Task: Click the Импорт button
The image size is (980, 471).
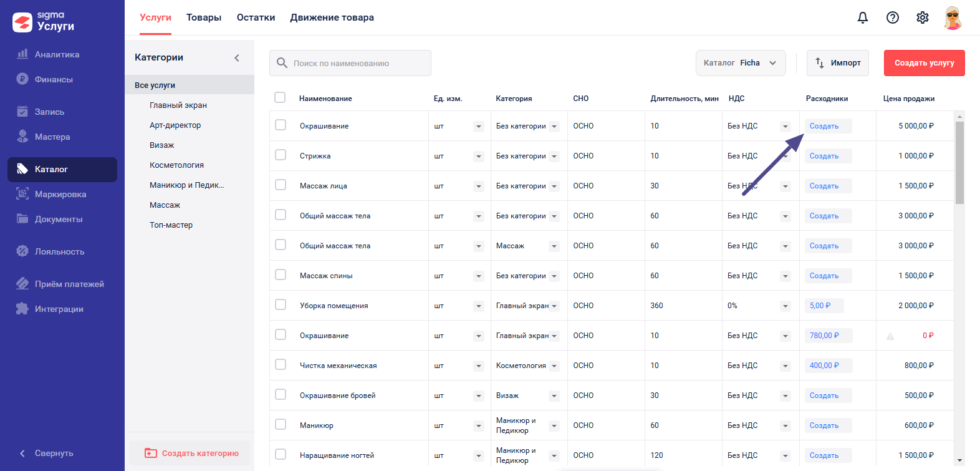Action: 838,63
